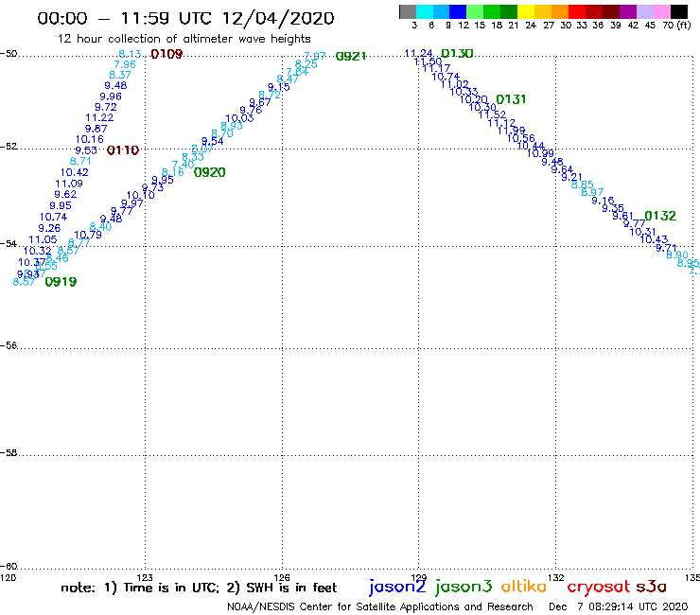Click the 8.97 wave height reading
The image size is (700, 615).
(592, 192)
